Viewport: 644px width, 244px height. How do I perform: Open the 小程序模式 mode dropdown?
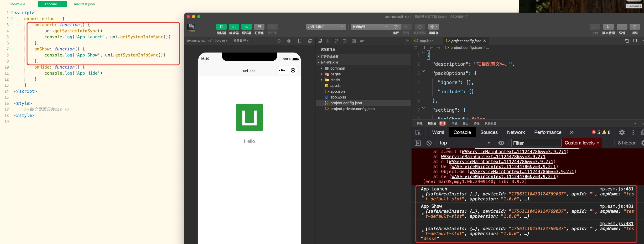(326, 27)
